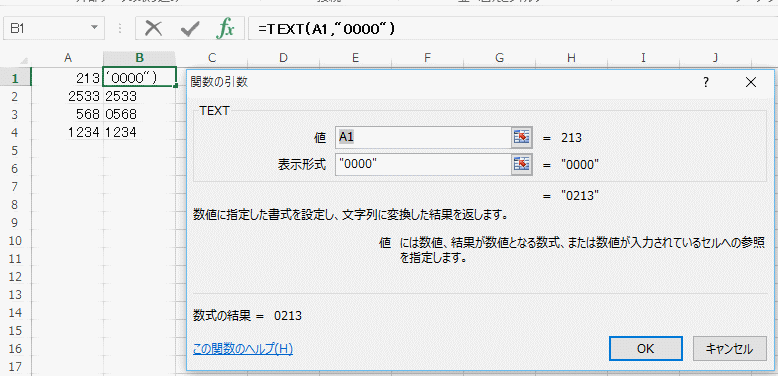Image resolution: width=778 pixels, height=376 pixels.
Task: Select row 7 header
Action: point(15,187)
